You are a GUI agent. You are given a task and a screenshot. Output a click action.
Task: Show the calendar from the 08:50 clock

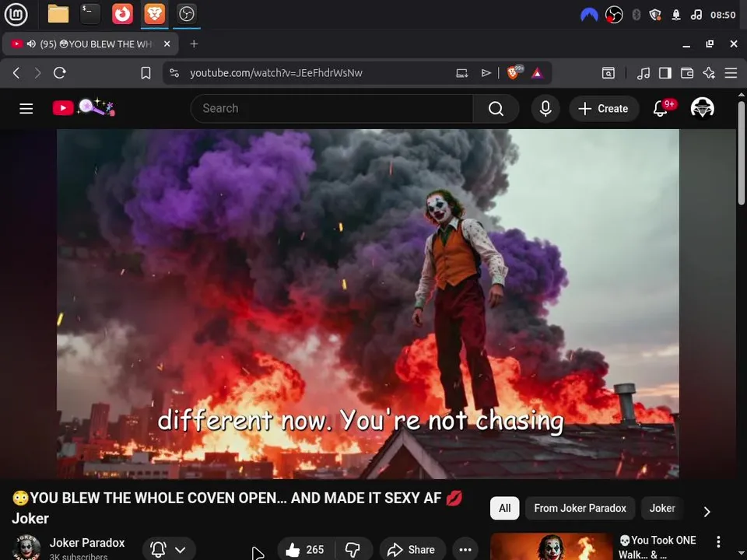pos(723,15)
